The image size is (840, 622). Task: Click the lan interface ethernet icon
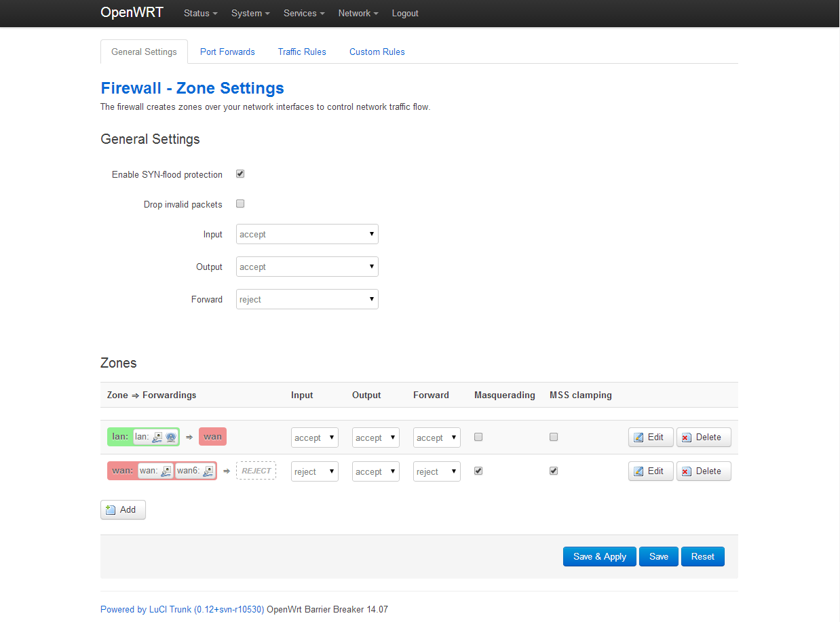[x=157, y=438]
